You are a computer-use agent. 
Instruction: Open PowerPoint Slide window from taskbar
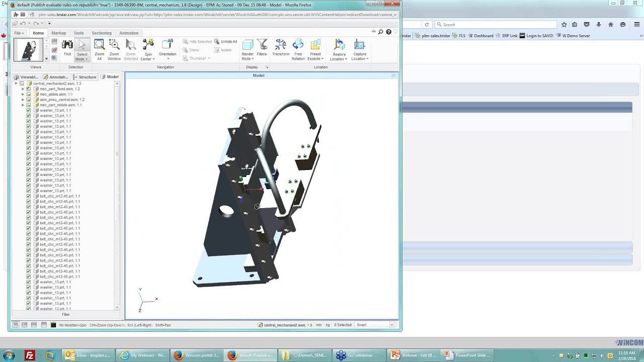pos(468,355)
